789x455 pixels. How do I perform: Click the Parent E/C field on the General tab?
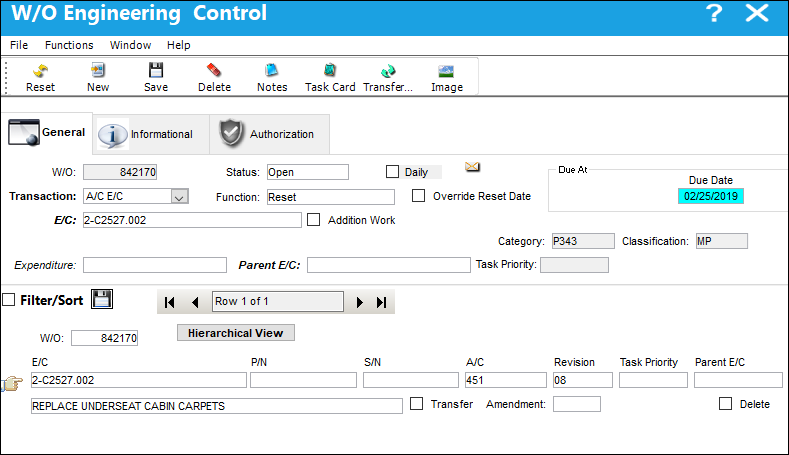tap(388, 265)
